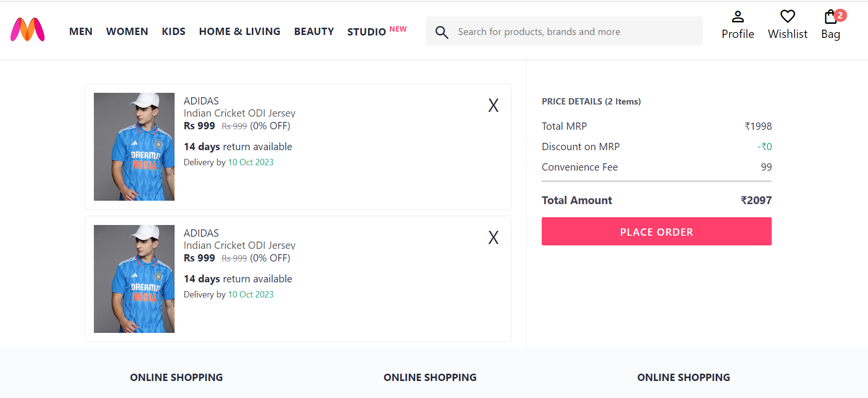Open the Men menu
The image size is (868, 398).
(x=81, y=32)
